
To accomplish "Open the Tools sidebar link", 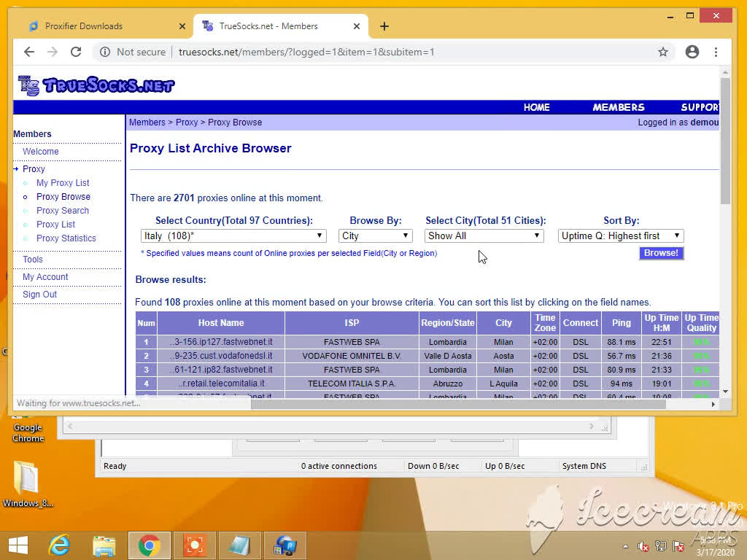I will click(x=32, y=260).
